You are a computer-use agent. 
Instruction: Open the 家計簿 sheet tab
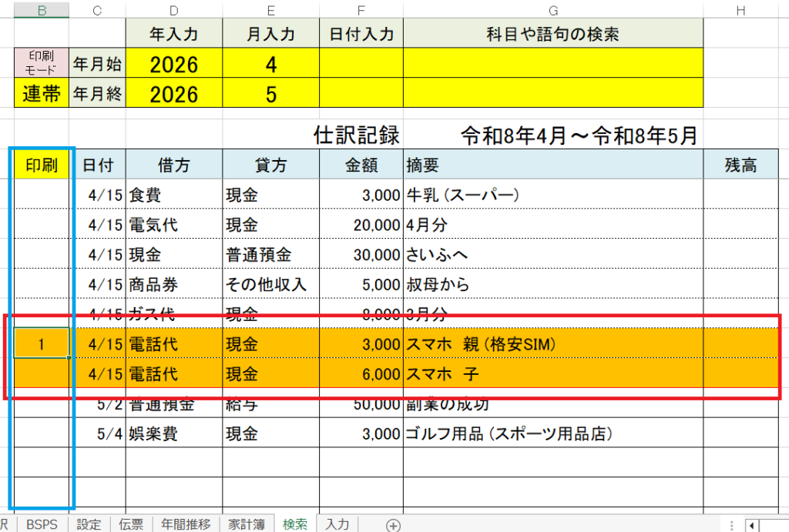click(x=248, y=524)
